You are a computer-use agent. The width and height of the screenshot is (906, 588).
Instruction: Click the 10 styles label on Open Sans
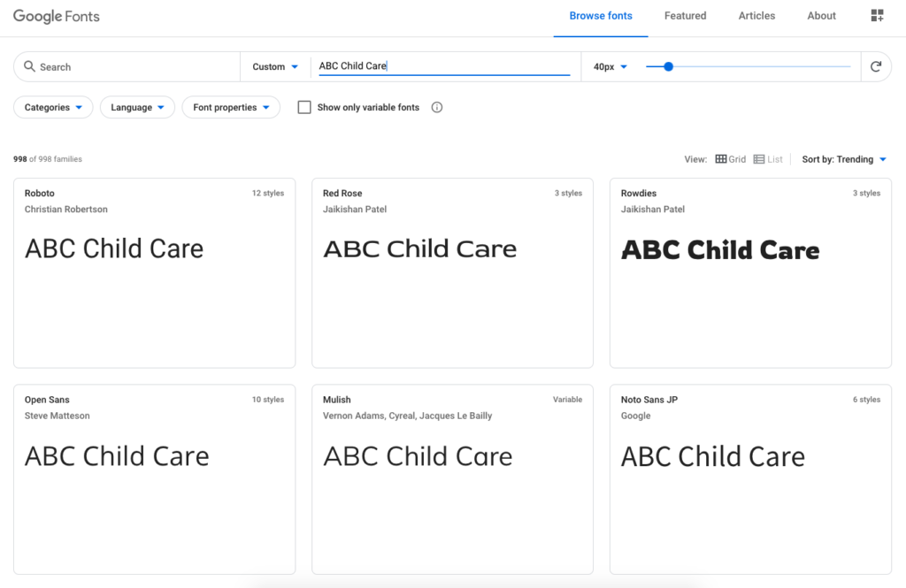coord(268,399)
